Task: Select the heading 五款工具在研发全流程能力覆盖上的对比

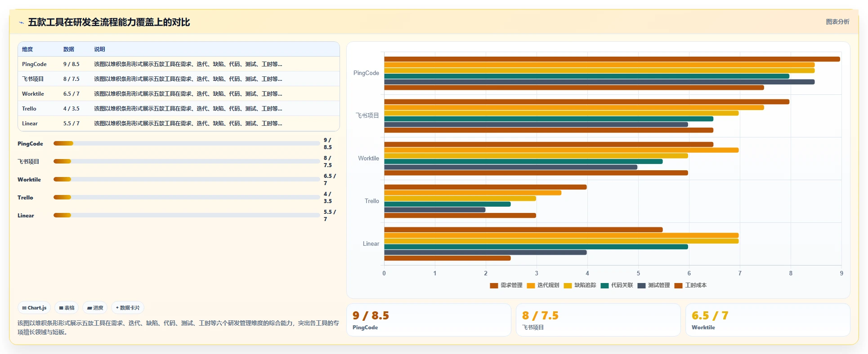Action: [x=109, y=22]
